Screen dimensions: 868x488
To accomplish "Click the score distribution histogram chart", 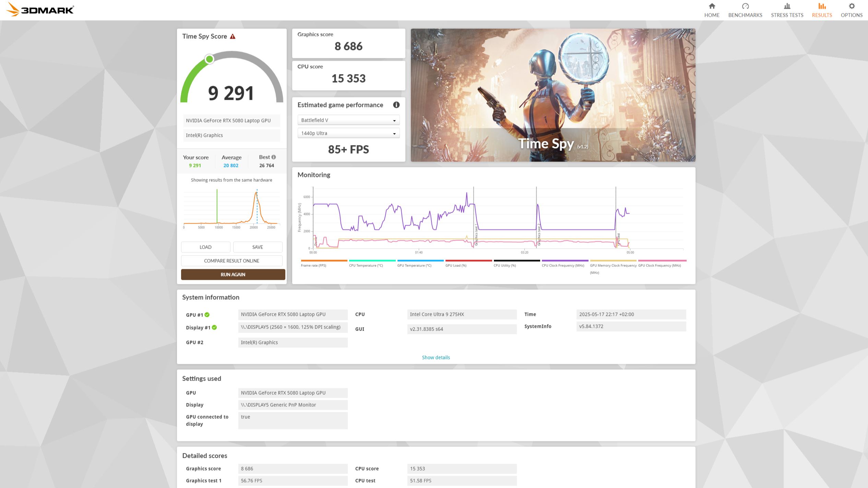I will 231,209.
